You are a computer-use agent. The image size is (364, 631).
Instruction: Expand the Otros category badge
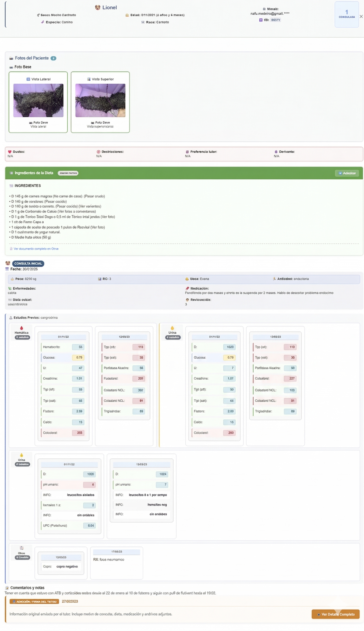[23, 557]
